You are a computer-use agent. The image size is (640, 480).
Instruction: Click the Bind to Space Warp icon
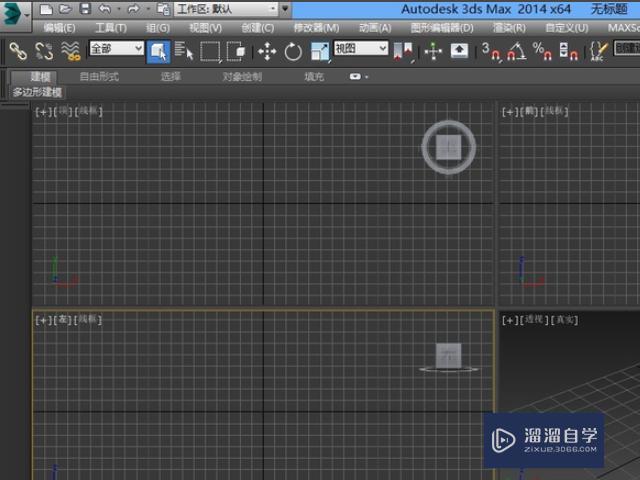point(69,49)
